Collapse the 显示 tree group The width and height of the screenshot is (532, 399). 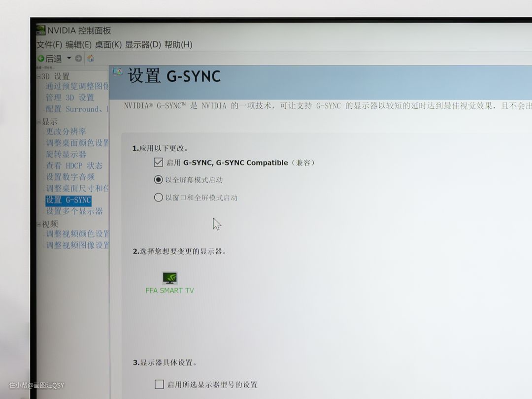(39, 122)
